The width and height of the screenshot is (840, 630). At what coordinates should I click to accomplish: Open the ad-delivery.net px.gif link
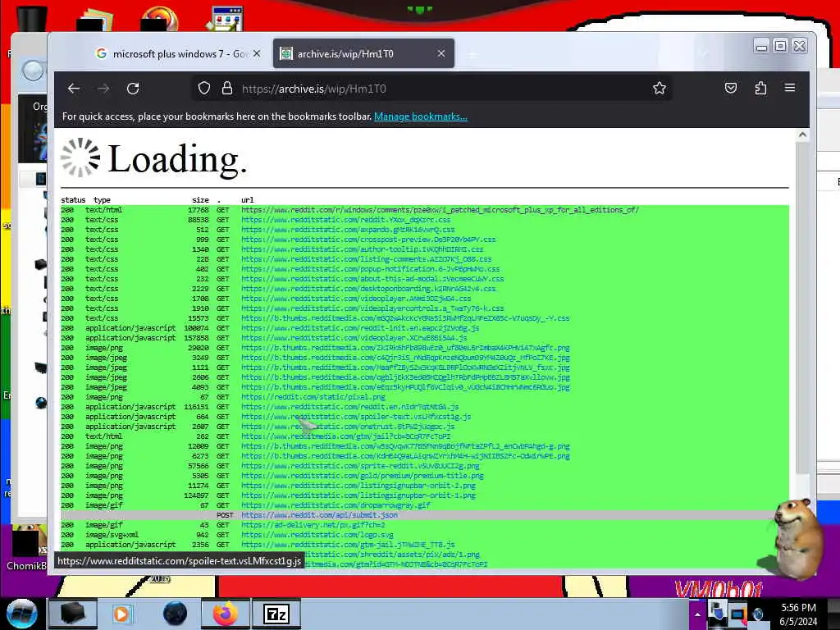(313, 525)
